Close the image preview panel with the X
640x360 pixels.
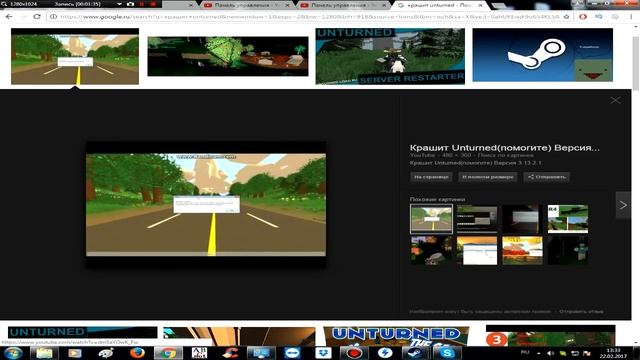click(x=615, y=100)
